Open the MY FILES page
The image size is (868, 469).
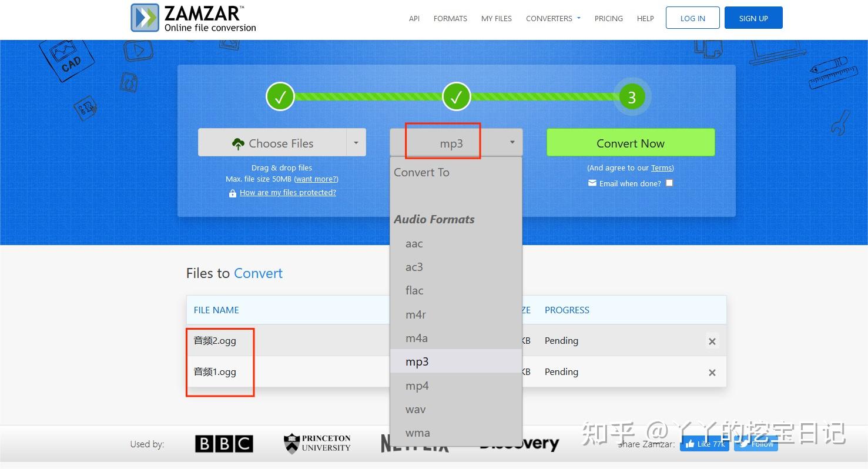(x=496, y=18)
